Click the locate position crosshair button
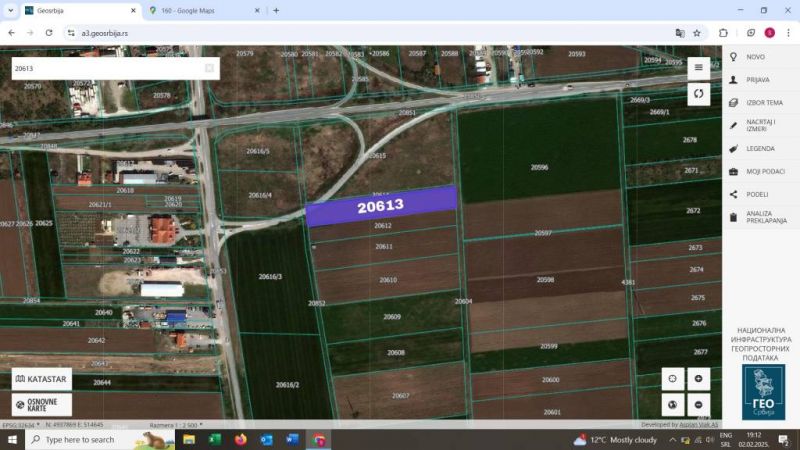Screen dimensions: 800x450 click(672, 378)
